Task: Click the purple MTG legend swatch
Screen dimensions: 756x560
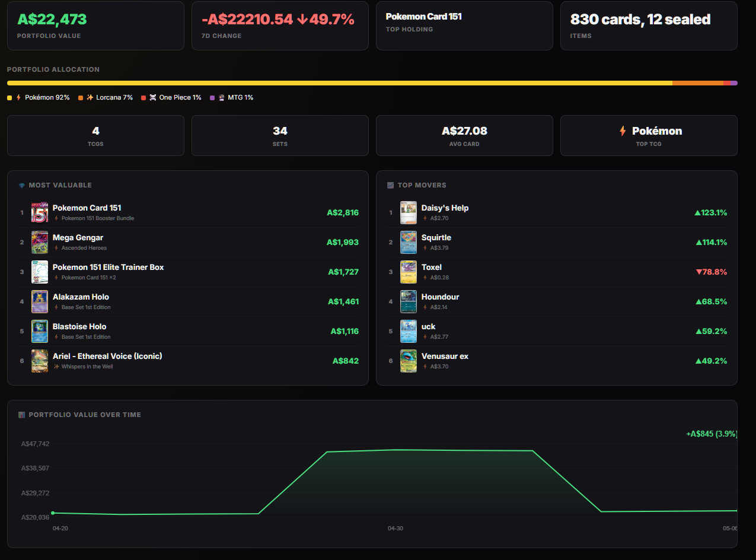Action: [212, 97]
